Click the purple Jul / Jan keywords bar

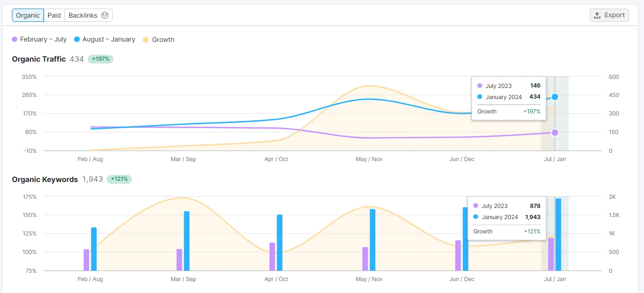(551, 254)
